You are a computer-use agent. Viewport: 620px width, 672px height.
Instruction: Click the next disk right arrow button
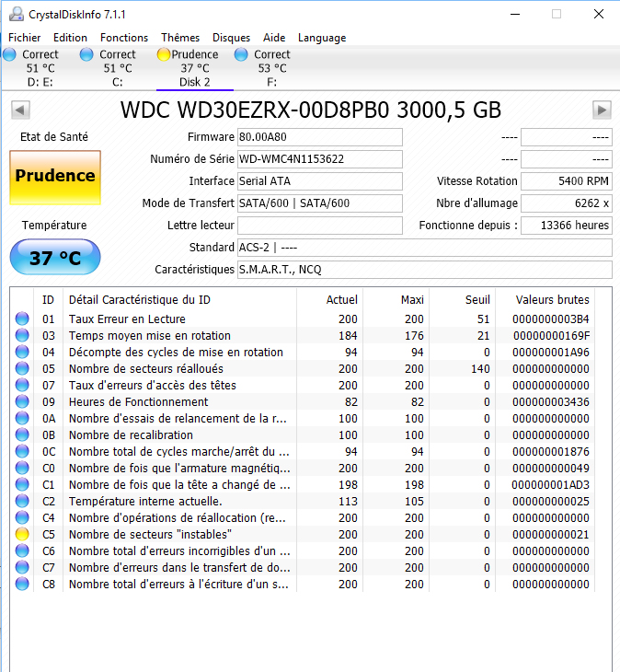click(x=602, y=110)
